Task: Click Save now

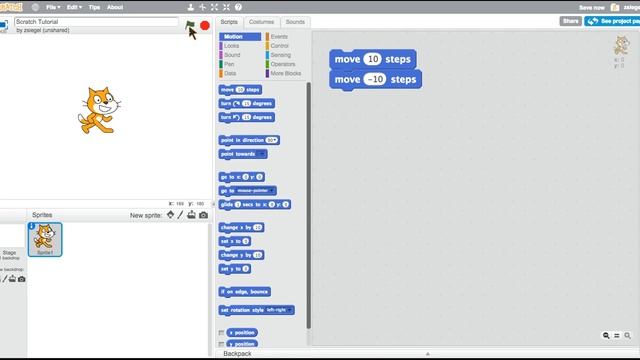Action: (591, 7)
